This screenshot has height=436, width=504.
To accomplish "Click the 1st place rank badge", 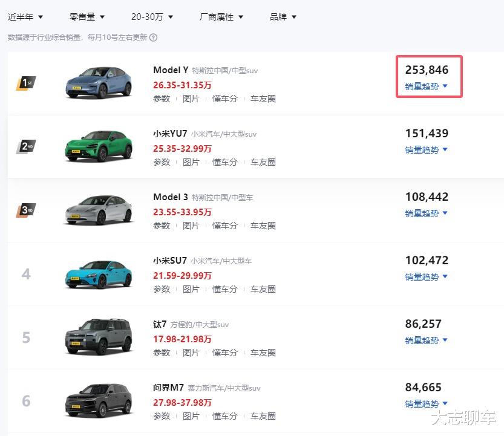I will 26,83.
